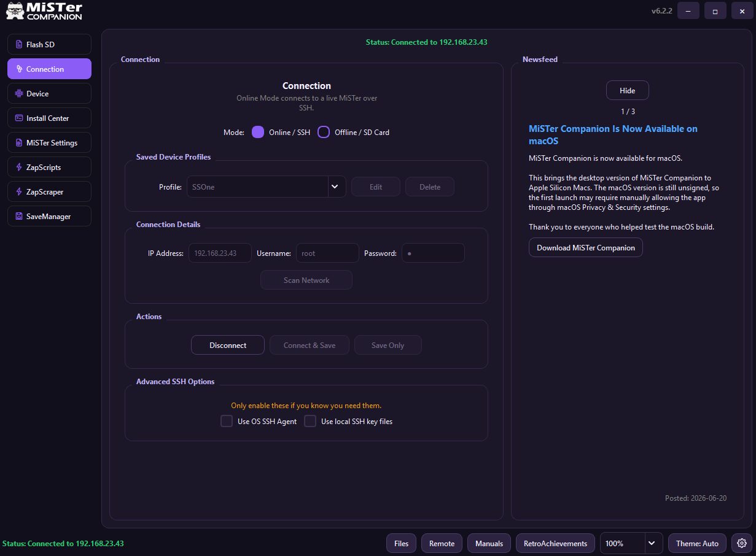Click the SaveManager floppy disk icon
Screen dimensions: 756x556
(19, 217)
